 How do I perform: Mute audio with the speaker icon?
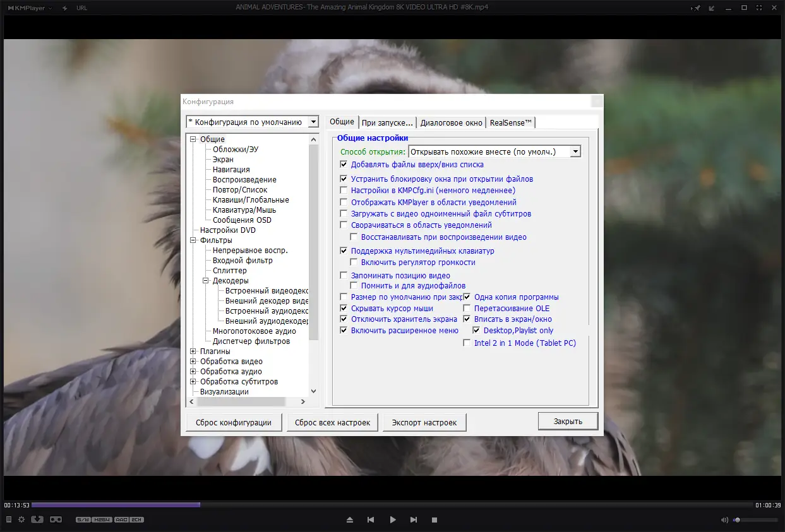pyautogui.click(x=724, y=519)
